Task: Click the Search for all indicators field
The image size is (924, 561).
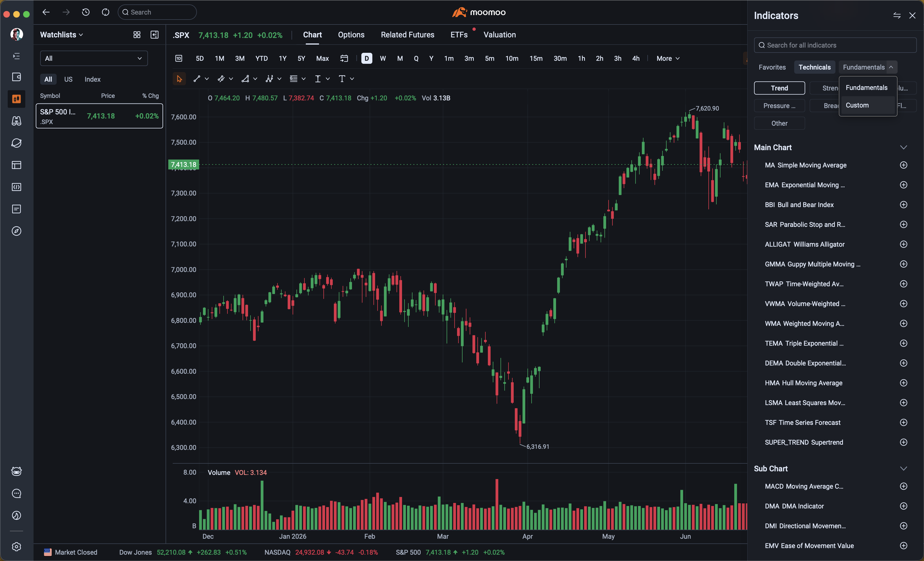Action: 835,45
